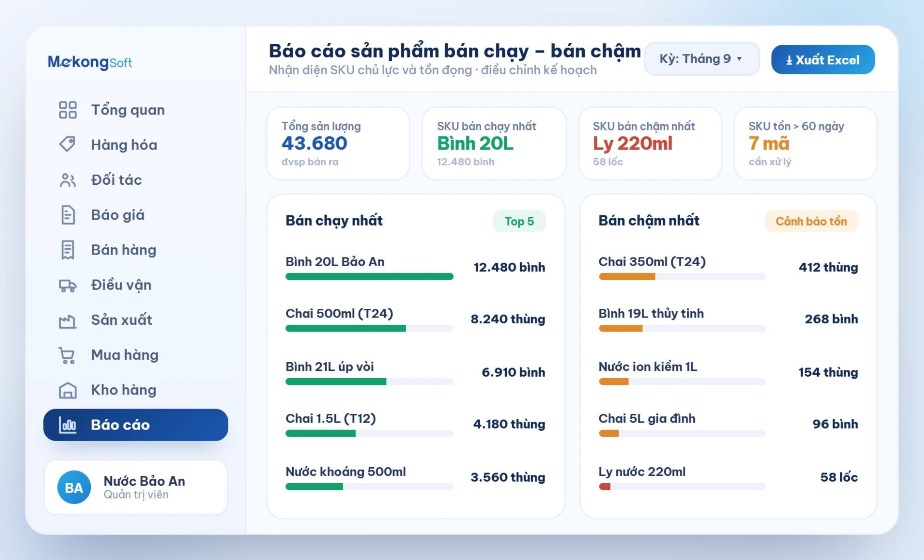924x560 pixels.
Task: Select the active Báo cáo item
Action: (x=136, y=425)
